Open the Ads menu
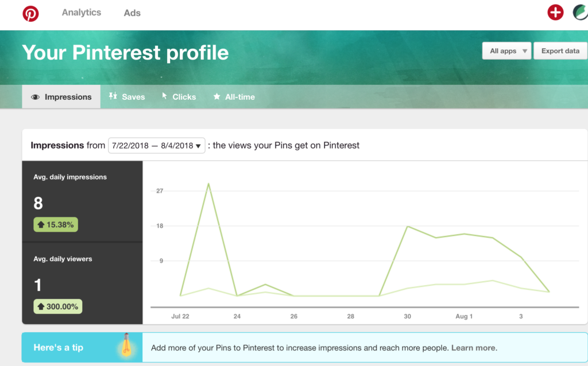Screen dimensions: 588x366 click(x=131, y=12)
